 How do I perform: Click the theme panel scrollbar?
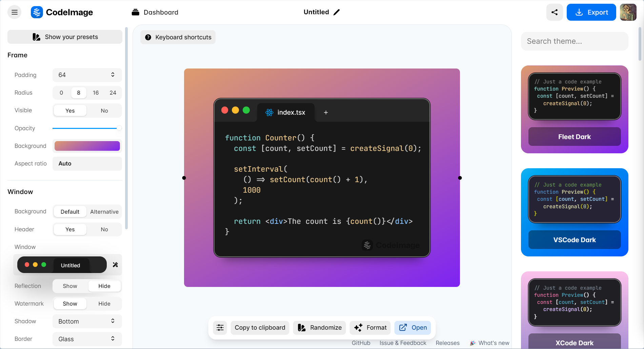(640, 44)
